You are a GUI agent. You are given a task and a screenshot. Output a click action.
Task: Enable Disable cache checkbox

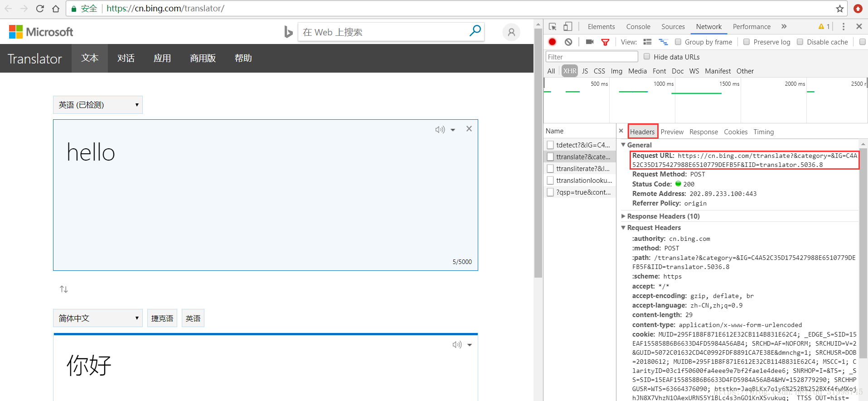(800, 42)
